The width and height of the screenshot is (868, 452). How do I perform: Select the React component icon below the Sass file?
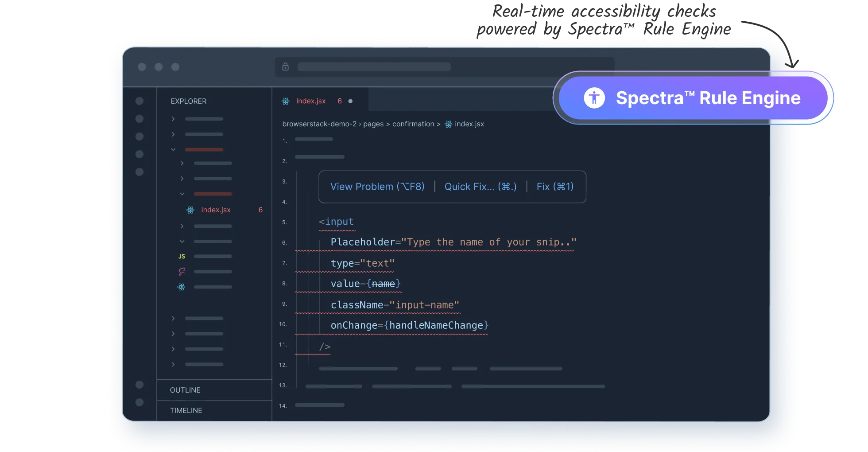tap(180, 287)
